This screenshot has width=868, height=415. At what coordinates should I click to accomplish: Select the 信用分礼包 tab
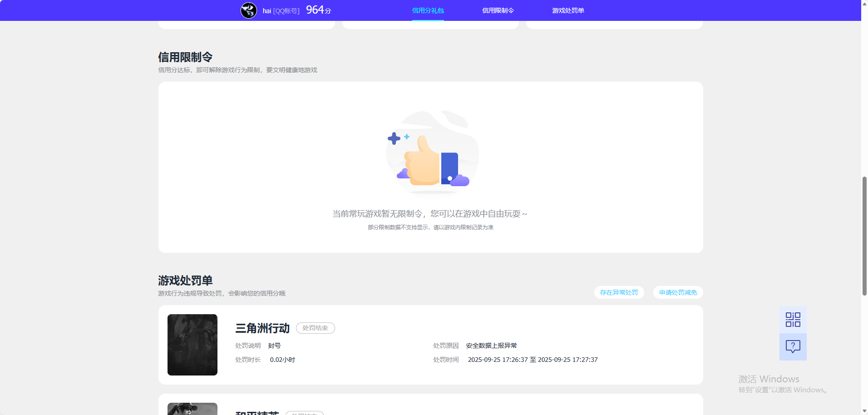[x=427, y=10]
